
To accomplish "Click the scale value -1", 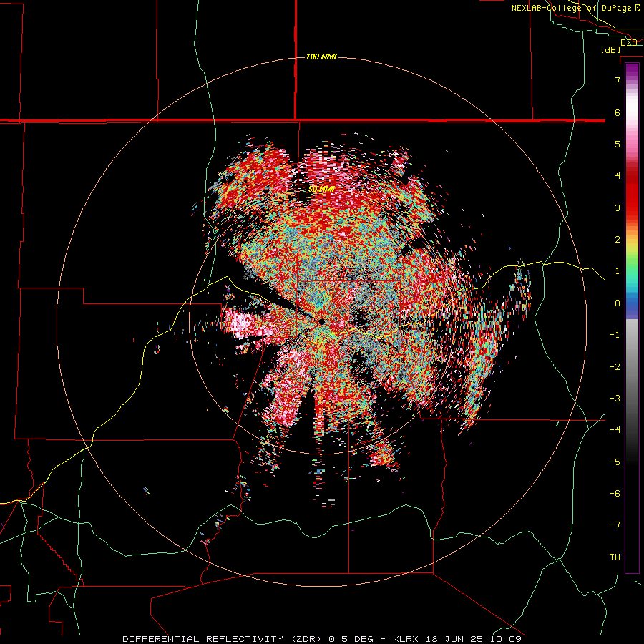I will (615, 335).
